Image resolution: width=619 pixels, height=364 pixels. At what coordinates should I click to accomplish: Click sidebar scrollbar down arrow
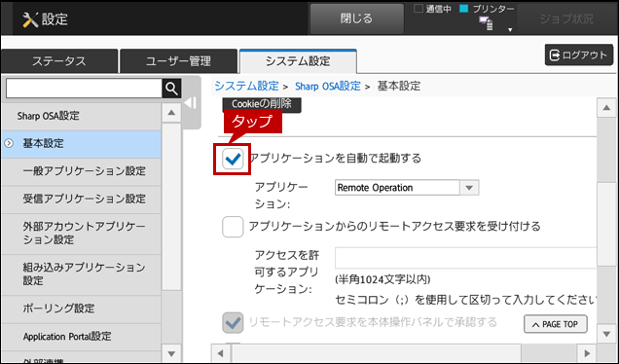(171, 353)
